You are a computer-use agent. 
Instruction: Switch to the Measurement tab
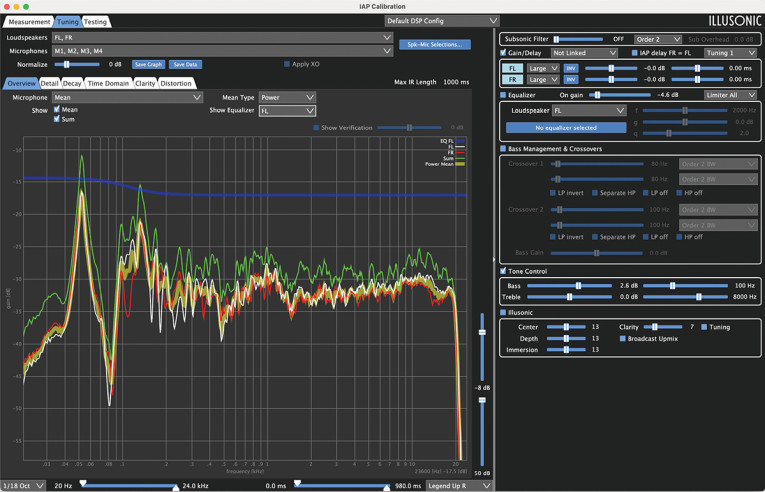coord(29,21)
